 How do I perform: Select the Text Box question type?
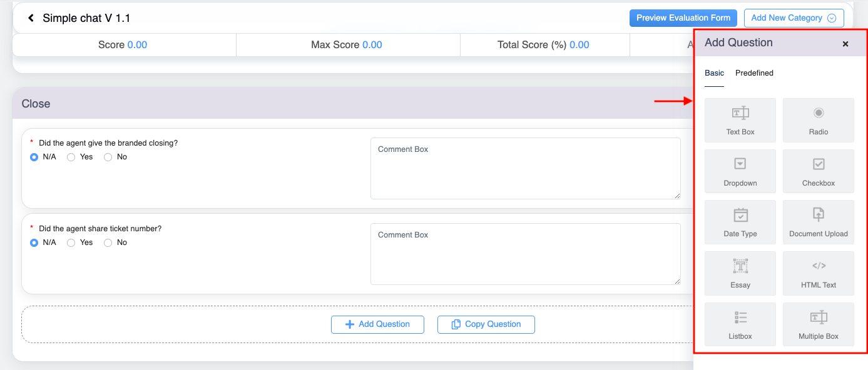pos(740,120)
